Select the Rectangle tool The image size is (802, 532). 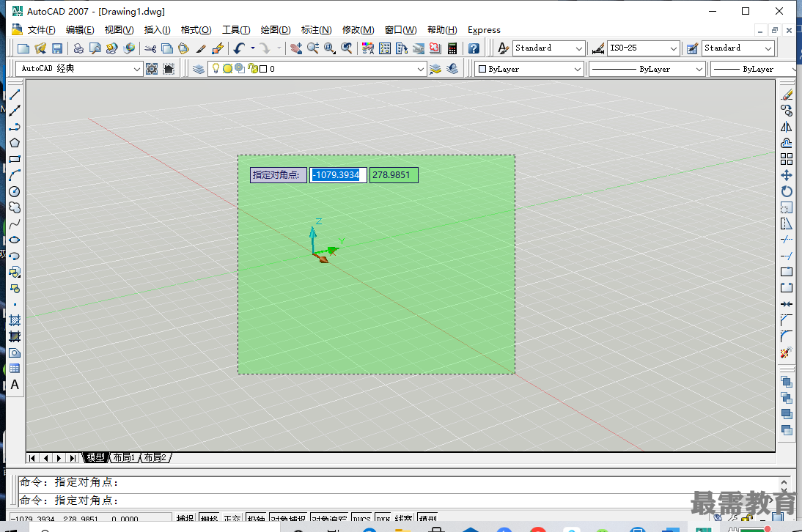pyautogui.click(x=15, y=159)
